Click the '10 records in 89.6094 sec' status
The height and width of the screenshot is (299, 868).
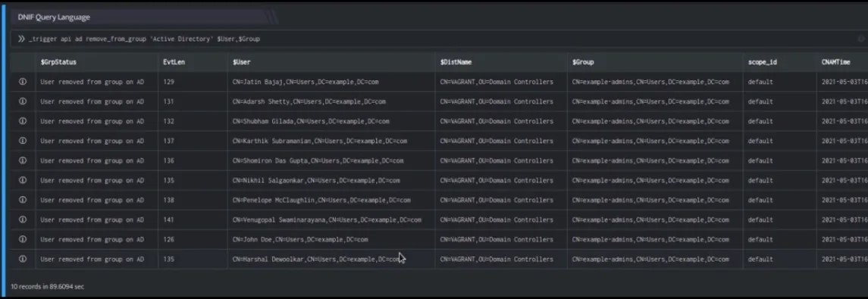(48, 286)
